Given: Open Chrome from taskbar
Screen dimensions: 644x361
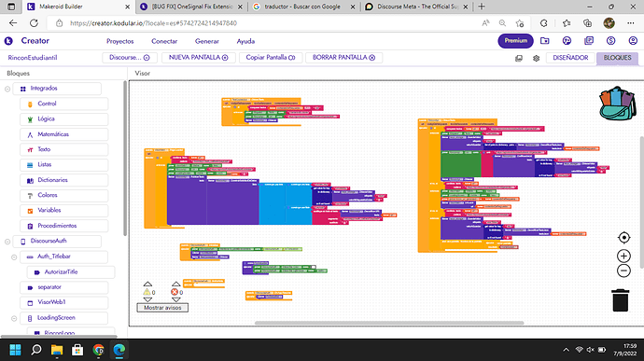Looking at the screenshot, I should [98, 350].
